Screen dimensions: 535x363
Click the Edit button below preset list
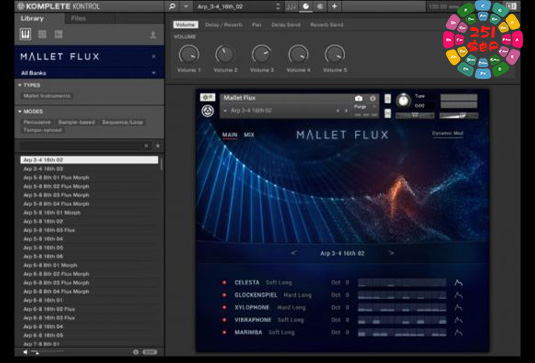[150, 352]
